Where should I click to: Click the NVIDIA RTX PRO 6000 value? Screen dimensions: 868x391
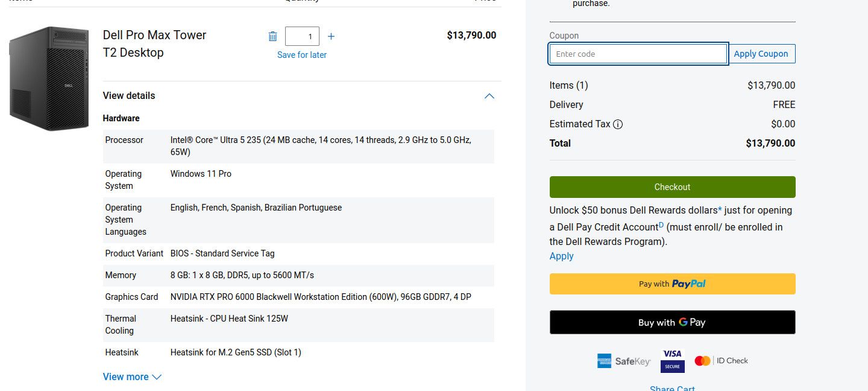(x=321, y=297)
